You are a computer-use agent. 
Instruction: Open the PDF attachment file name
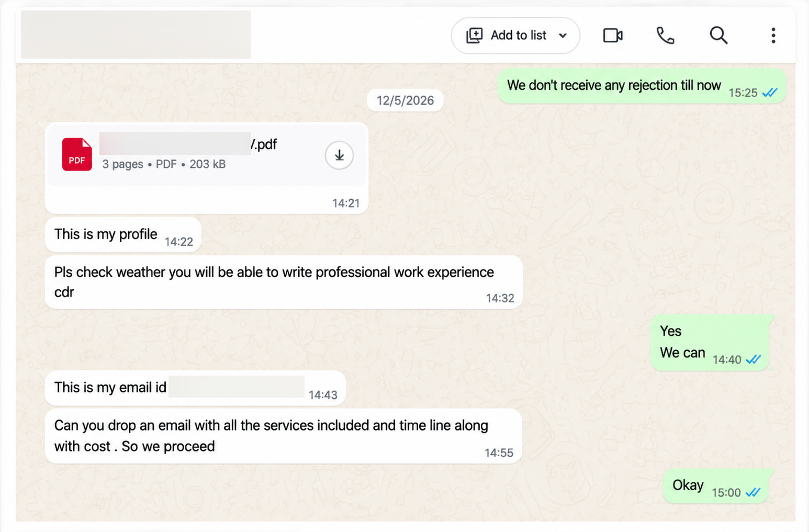(188, 144)
